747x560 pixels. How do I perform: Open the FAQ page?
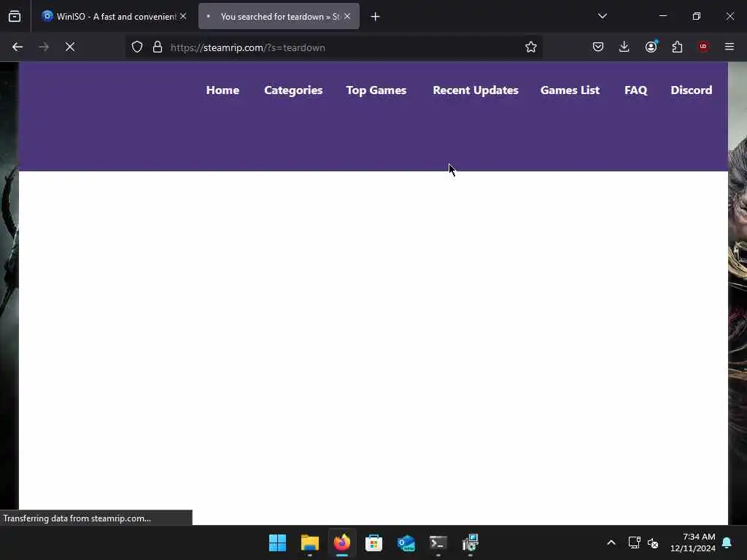635,90
